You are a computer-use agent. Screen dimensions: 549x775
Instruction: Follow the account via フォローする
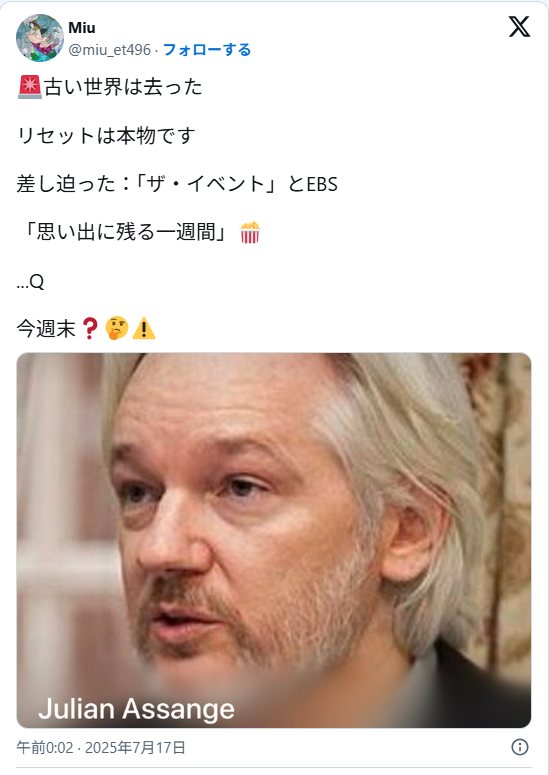point(207,49)
